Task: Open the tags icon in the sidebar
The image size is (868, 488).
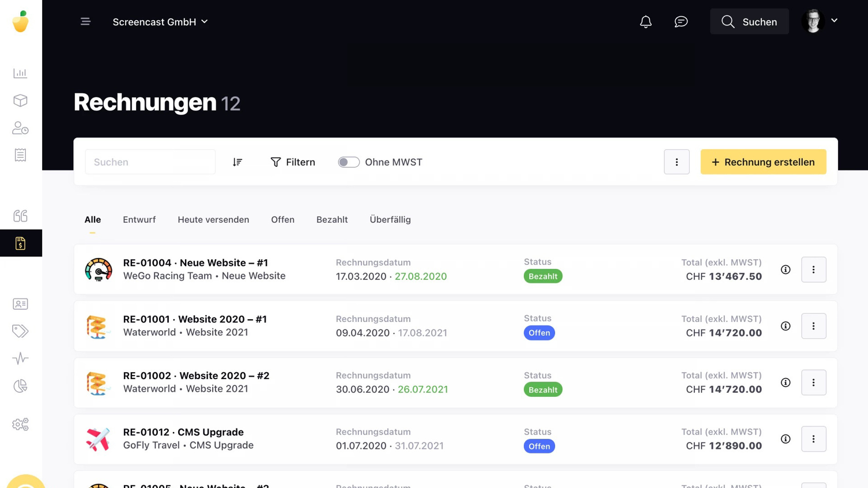Action: pyautogui.click(x=20, y=331)
